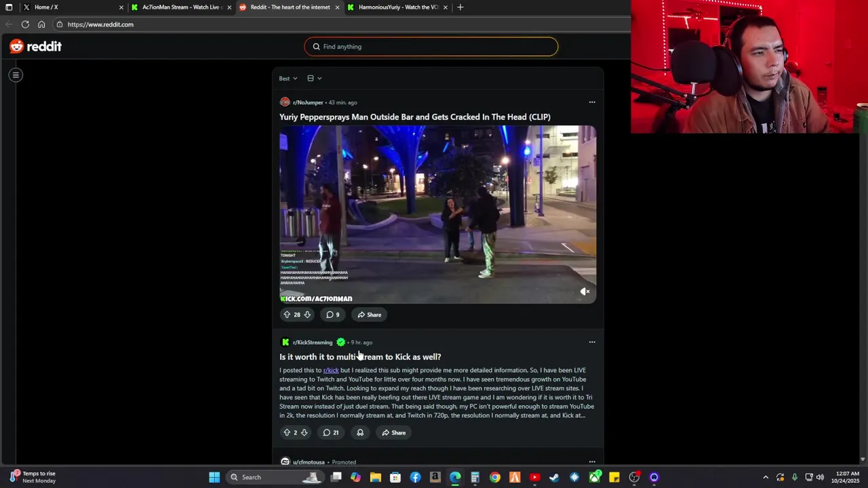Open Calculator from the taskbar
Viewport: 868px width, 488px height.
[x=475, y=477]
